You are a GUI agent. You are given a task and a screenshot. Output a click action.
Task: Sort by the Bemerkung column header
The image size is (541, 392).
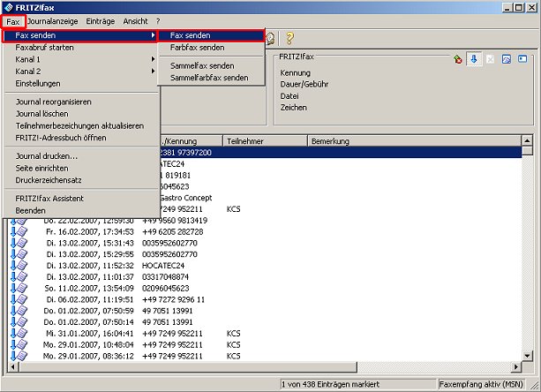414,141
